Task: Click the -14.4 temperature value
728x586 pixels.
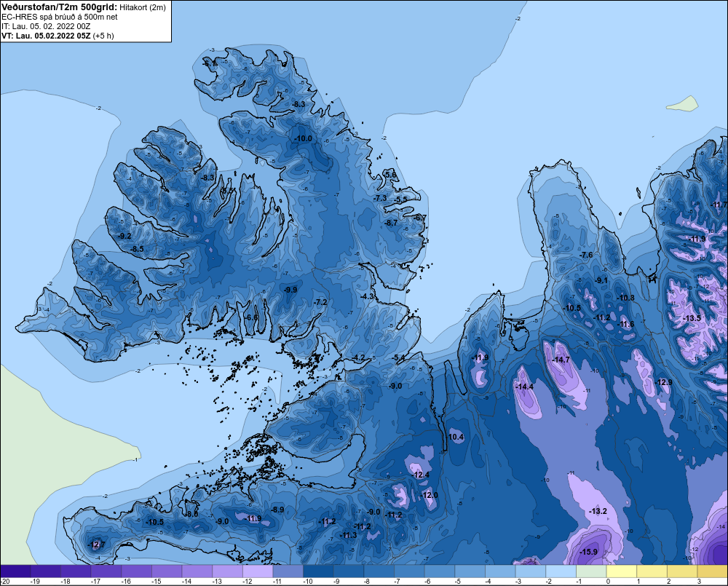Action: [525, 387]
